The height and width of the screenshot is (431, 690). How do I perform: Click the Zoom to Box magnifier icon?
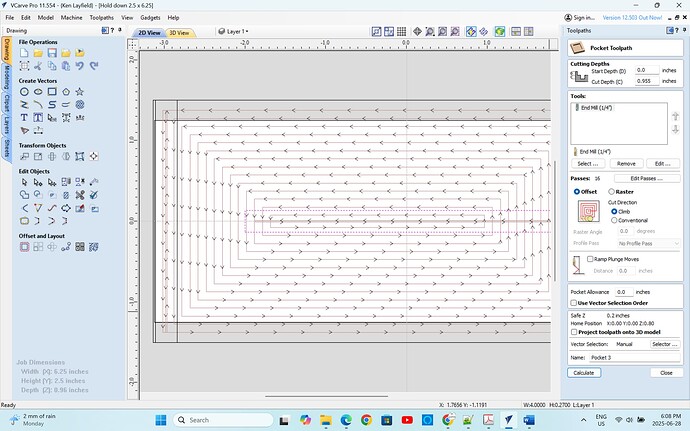tap(430, 31)
